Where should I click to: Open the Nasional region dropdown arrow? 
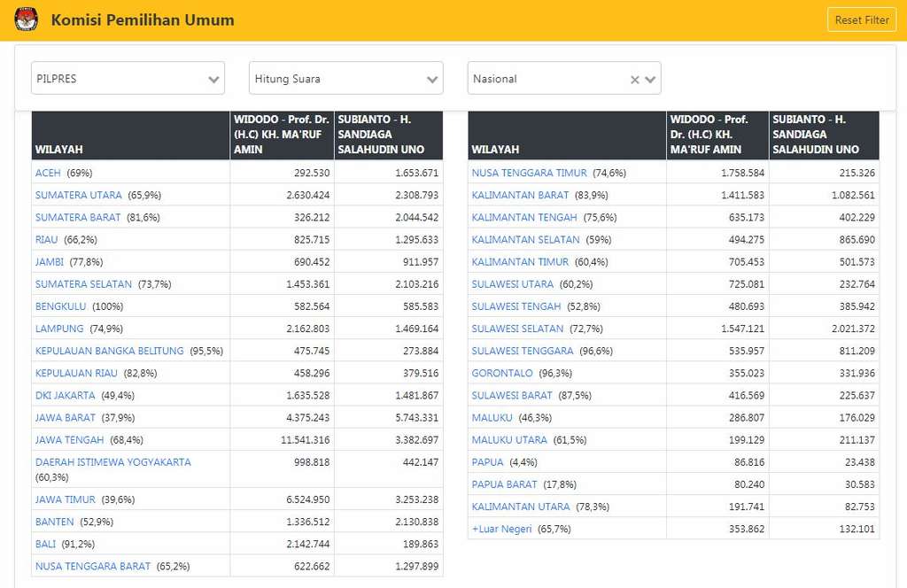click(650, 79)
